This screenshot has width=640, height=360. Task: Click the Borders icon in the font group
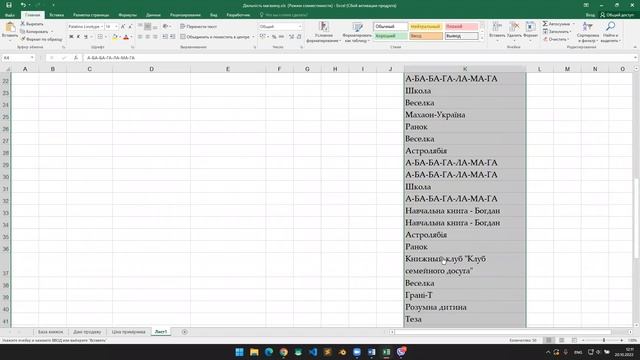(100, 37)
